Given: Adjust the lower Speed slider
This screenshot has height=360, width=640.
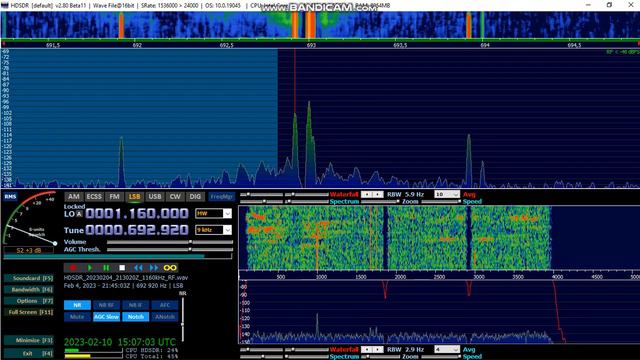Looking at the screenshot, I should 440,357.
